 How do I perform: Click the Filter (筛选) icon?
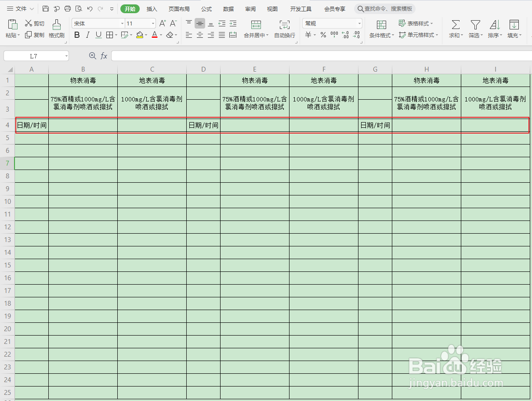coord(475,29)
